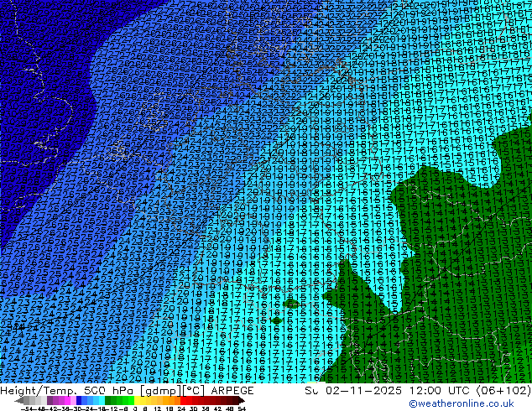This screenshot has height=411, width=532.
Task: Click the '[gdmp]' unit label
Action: (x=161, y=391)
